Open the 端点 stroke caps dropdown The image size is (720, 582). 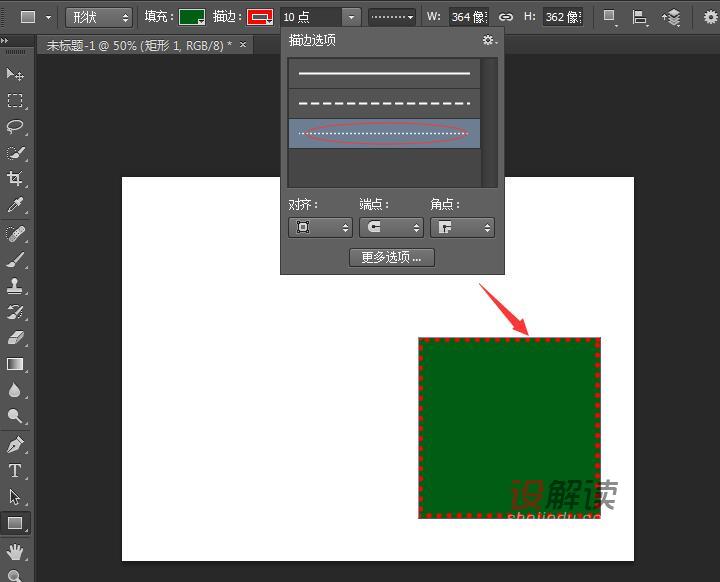[390, 228]
